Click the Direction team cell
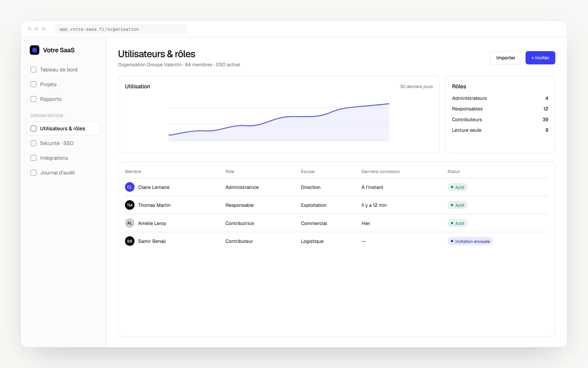Screen dimensions: 588x368 (x=311, y=187)
